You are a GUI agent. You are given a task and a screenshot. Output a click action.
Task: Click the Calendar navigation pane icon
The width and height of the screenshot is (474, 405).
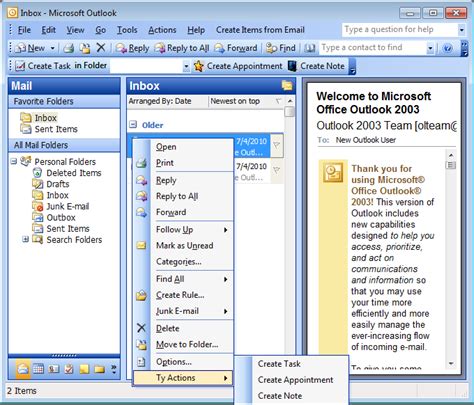38,369
